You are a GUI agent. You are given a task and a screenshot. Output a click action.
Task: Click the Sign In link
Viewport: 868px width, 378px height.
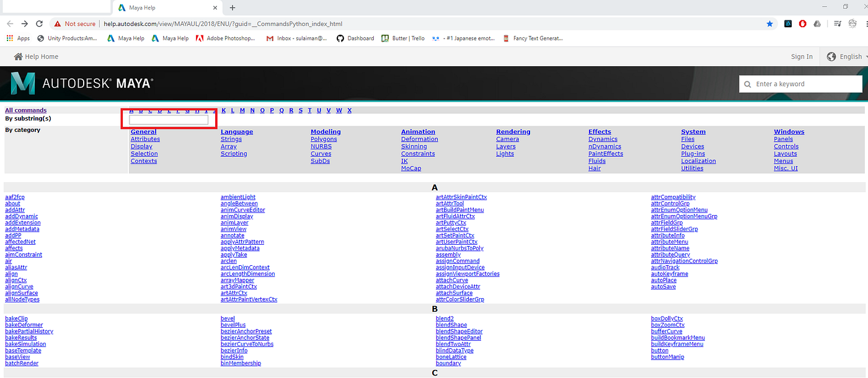(802, 56)
